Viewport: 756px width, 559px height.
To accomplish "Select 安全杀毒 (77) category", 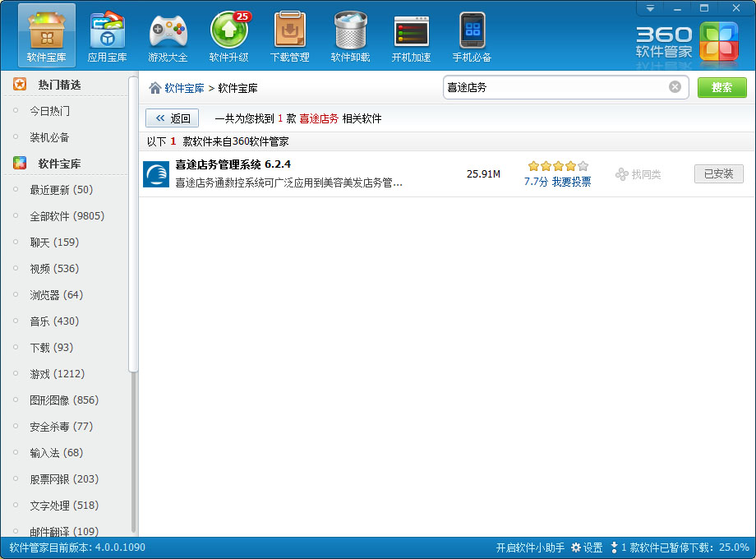I will (62, 427).
